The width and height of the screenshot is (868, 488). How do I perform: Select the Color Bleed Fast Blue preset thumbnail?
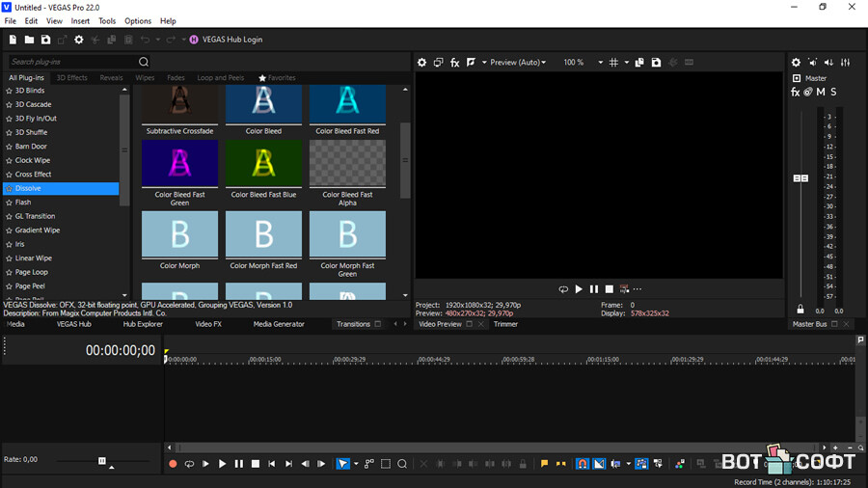point(263,164)
